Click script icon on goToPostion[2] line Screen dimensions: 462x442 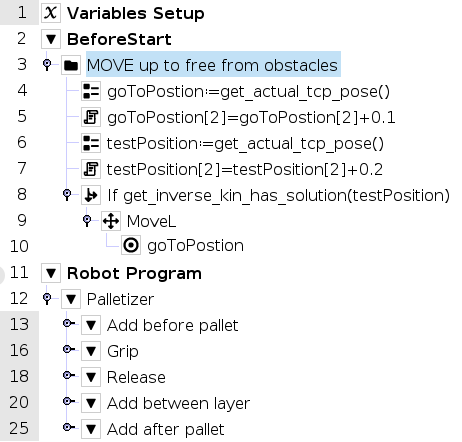point(91,117)
